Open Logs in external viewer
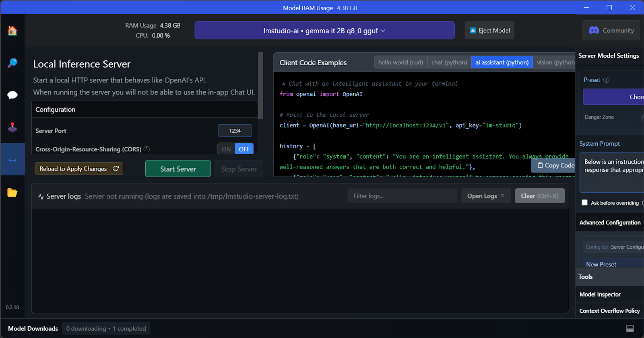644x338 pixels. tap(486, 196)
